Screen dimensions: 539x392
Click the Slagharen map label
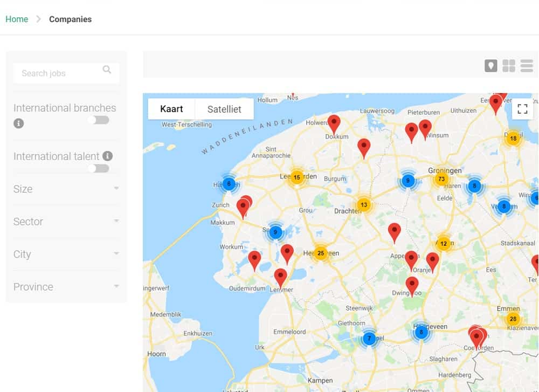click(444, 359)
